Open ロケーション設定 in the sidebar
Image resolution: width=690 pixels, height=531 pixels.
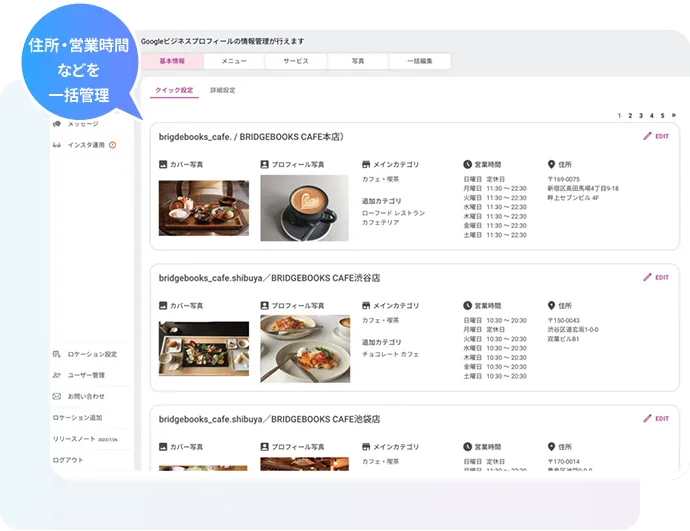85,354
